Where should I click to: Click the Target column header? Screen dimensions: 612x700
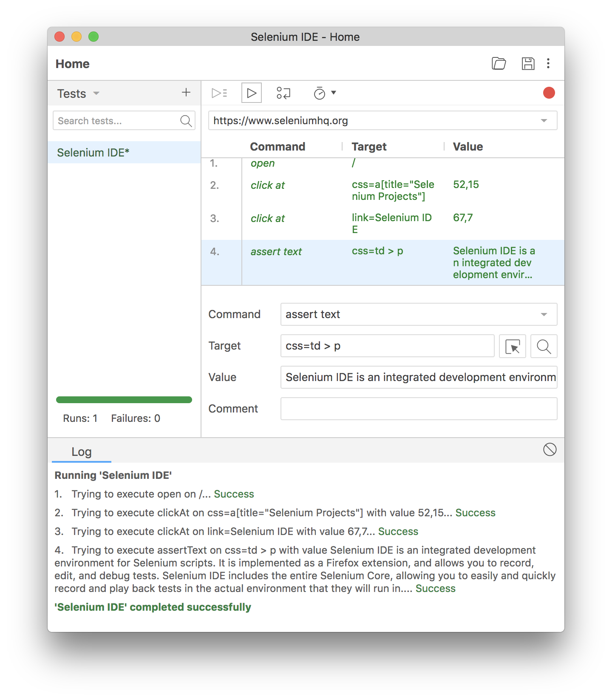coord(369,147)
